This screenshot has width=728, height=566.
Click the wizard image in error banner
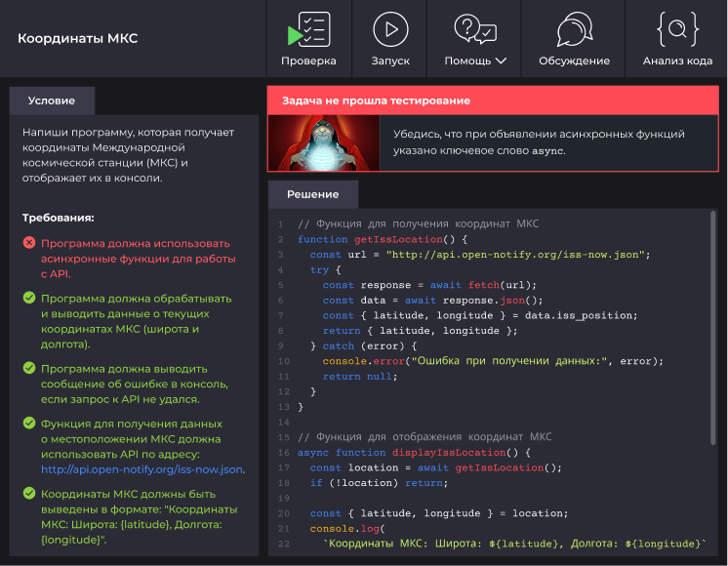324,143
